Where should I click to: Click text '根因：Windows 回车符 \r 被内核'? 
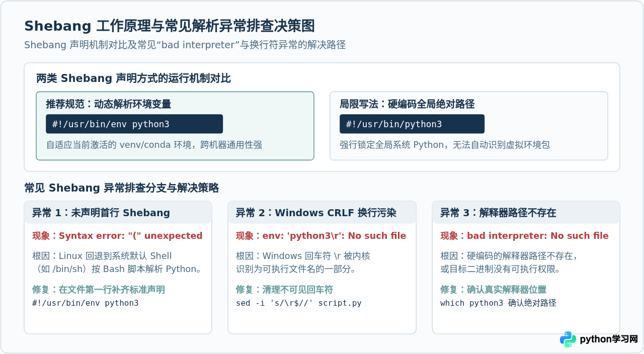(x=303, y=256)
